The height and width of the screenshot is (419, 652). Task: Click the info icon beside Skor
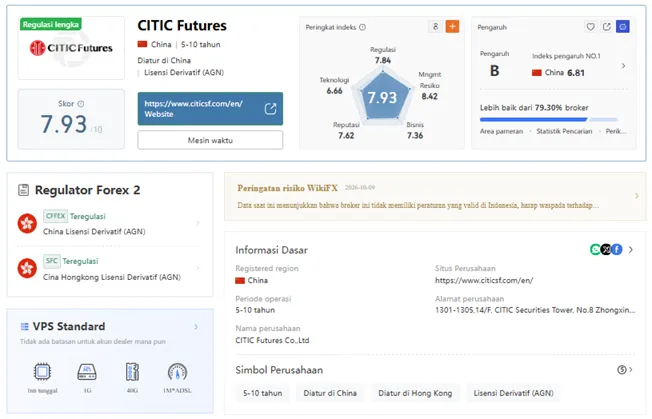click(81, 104)
